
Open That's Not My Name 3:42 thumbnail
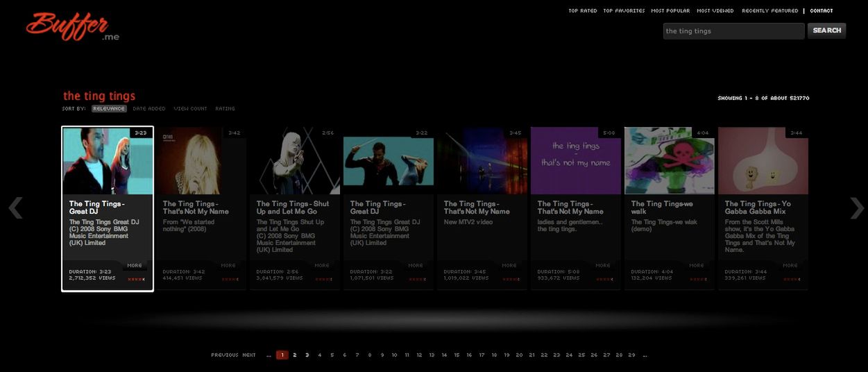[x=201, y=160]
